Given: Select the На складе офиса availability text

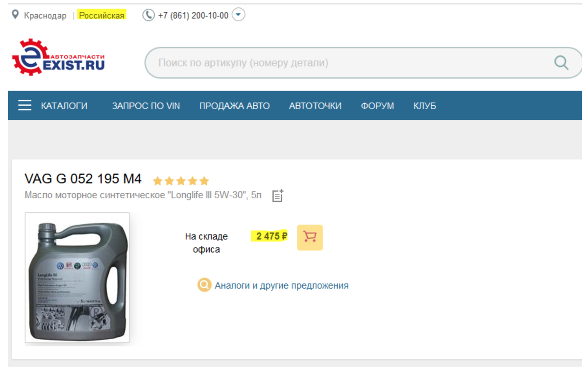Looking at the screenshot, I should click(206, 243).
